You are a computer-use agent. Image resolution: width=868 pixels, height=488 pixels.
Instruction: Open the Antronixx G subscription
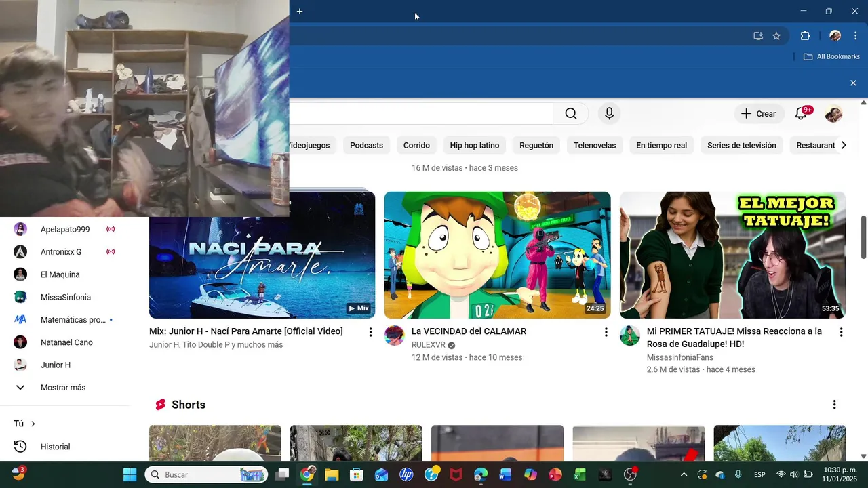pos(65,251)
